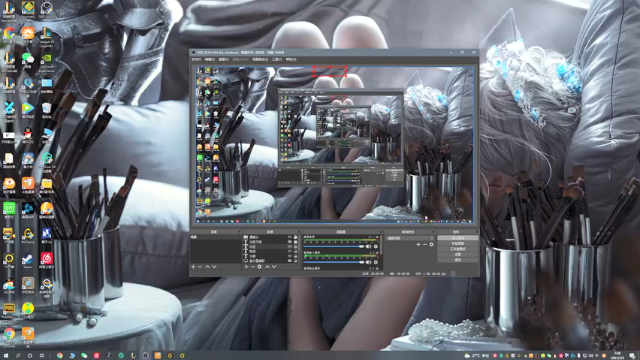Open the 工具(T) Tools menu
Screen dimensions: 640x360
(x=277, y=60)
